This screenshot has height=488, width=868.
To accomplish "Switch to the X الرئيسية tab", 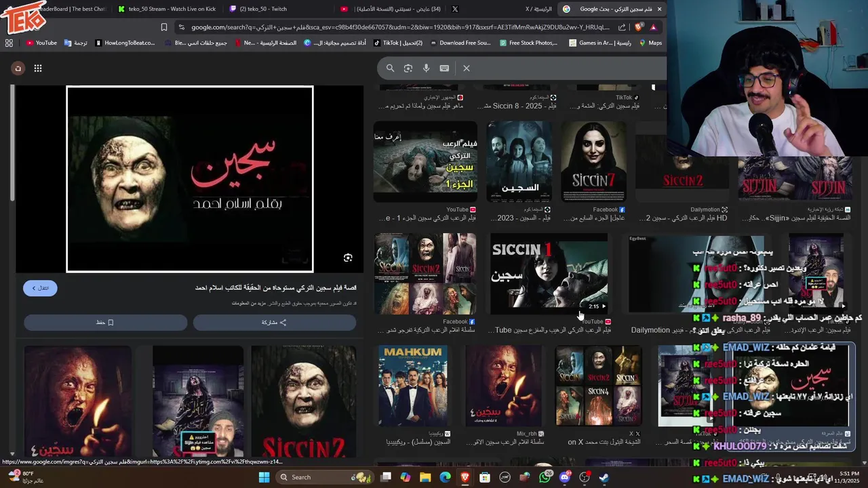I will [x=502, y=9].
